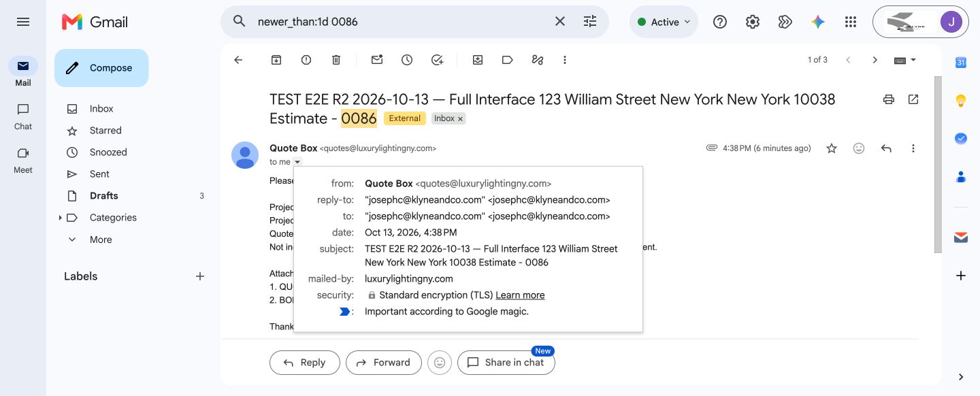Click the Move to icon
The image size is (980, 396).
click(478, 60)
